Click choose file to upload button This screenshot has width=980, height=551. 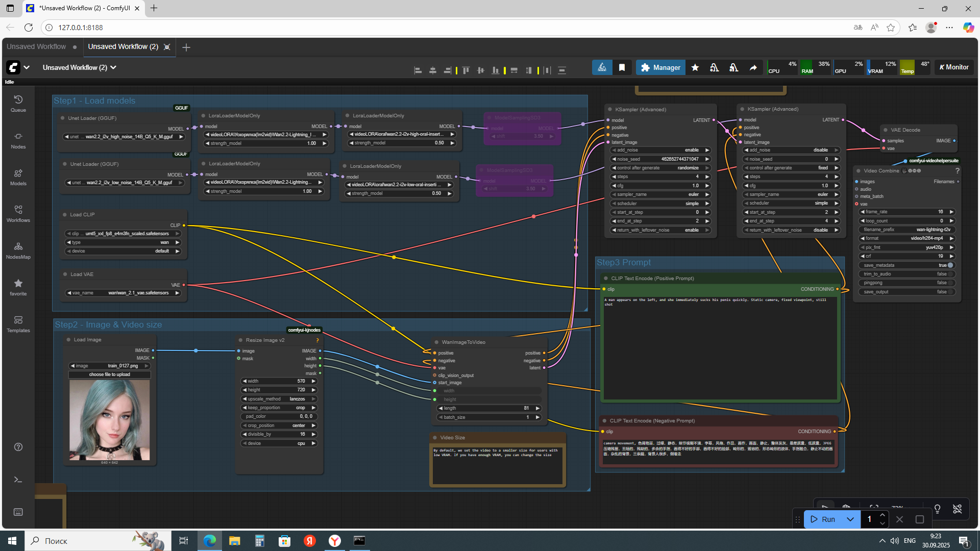(109, 374)
